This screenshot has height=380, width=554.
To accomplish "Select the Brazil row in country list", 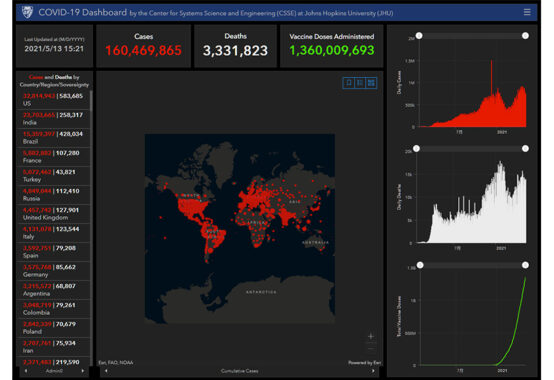I will pos(53,138).
